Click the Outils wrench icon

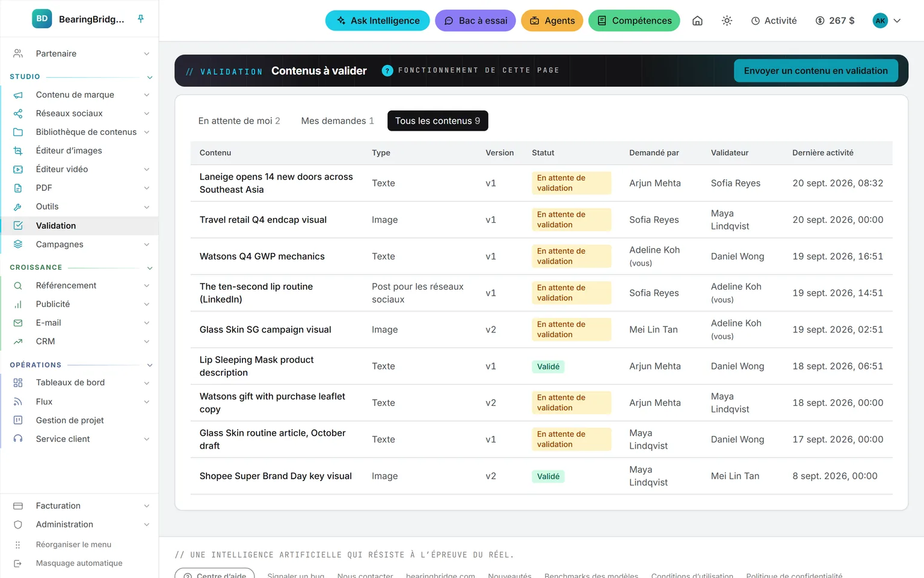(x=18, y=207)
